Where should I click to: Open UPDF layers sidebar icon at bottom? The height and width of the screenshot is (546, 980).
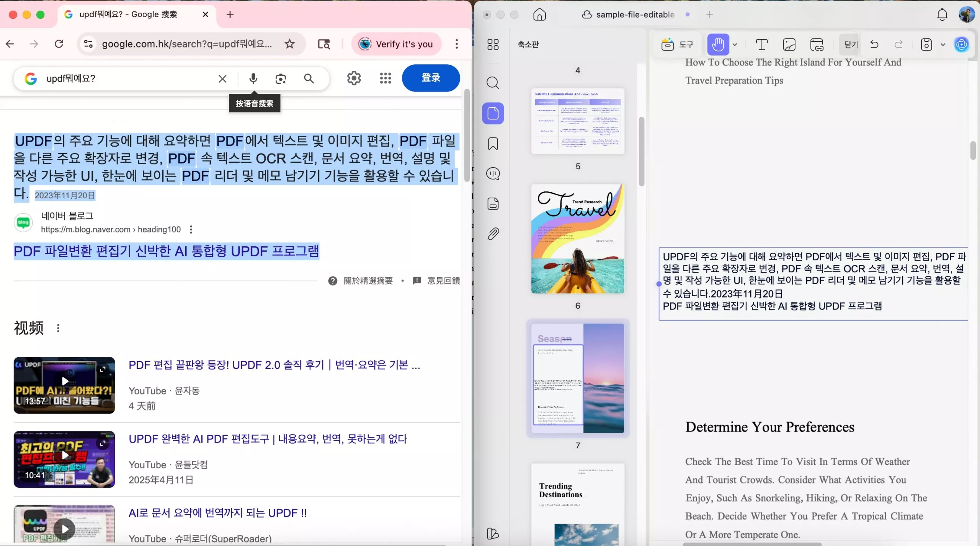[493, 533]
